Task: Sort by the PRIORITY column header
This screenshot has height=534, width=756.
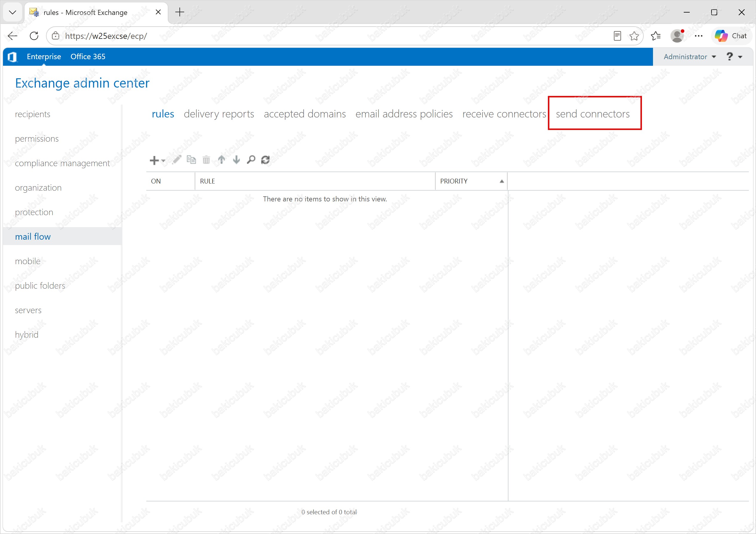Action: 471,181
